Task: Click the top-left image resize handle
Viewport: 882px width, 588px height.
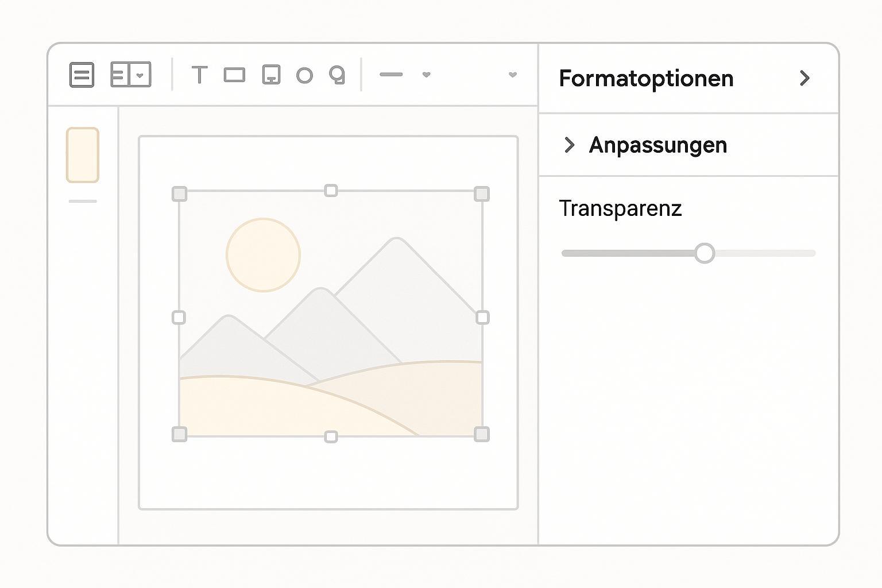Action: click(179, 194)
